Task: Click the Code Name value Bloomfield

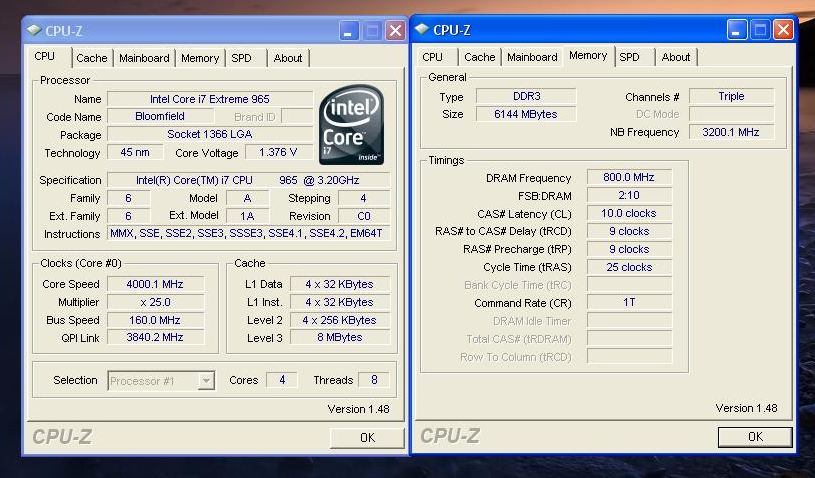Action: coord(160,116)
